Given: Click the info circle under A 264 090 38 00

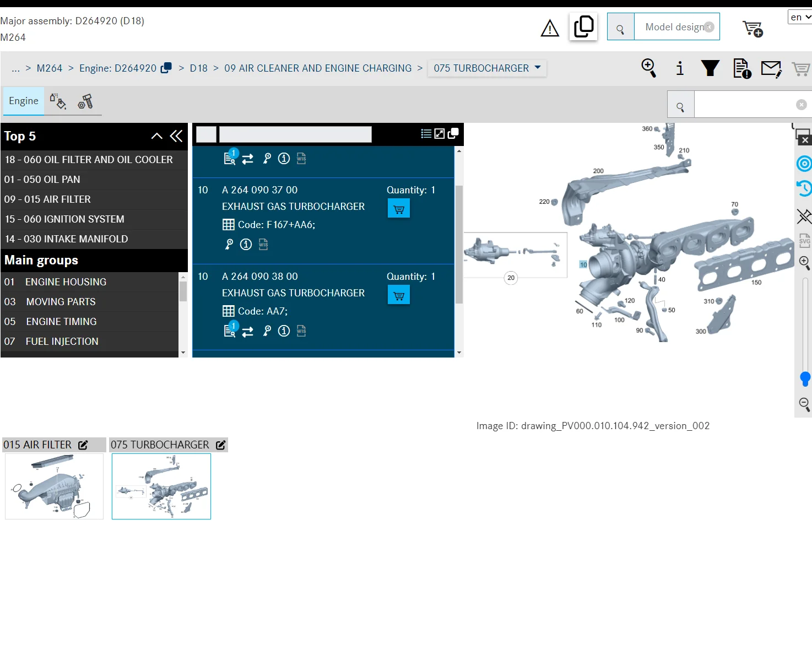Looking at the screenshot, I should (x=284, y=331).
